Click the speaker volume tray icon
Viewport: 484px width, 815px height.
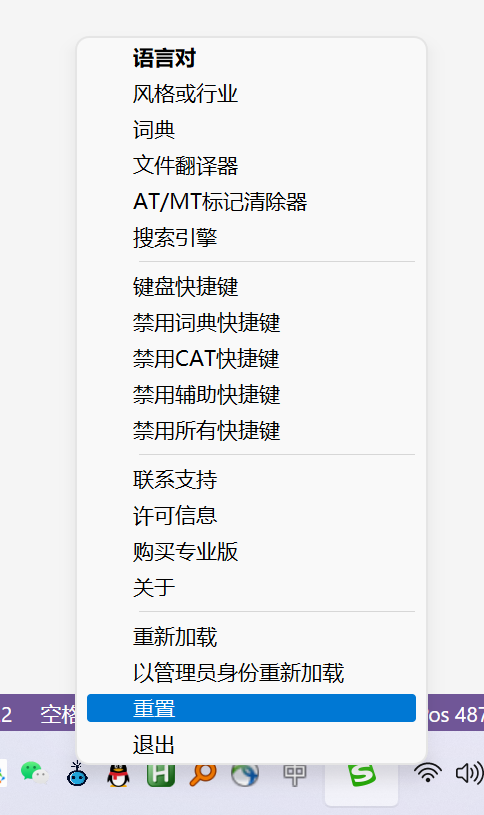(469, 773)
